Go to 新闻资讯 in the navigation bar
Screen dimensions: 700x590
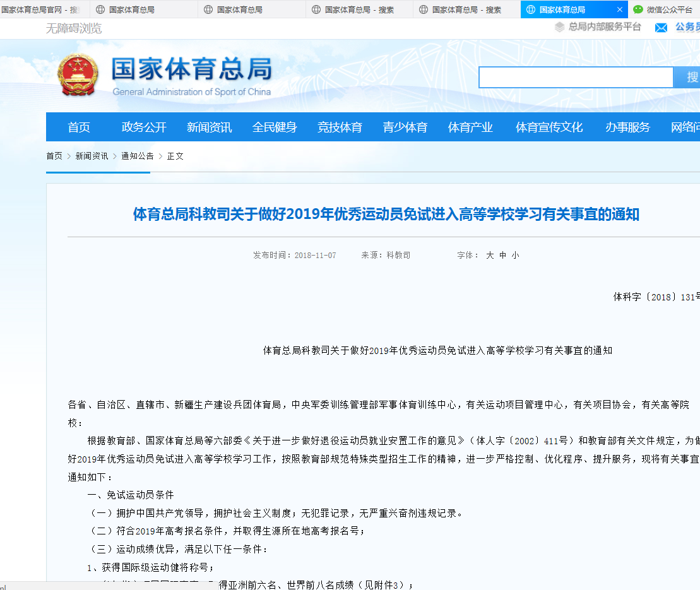[x=209, y=127]
